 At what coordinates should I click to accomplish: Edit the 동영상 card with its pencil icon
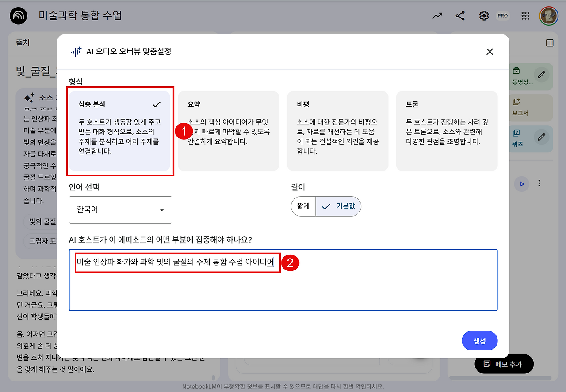click(x=541, y=74)
